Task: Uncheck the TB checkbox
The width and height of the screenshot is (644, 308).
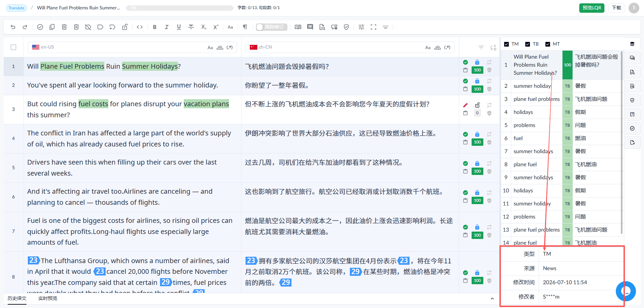Action: point(528,44)
